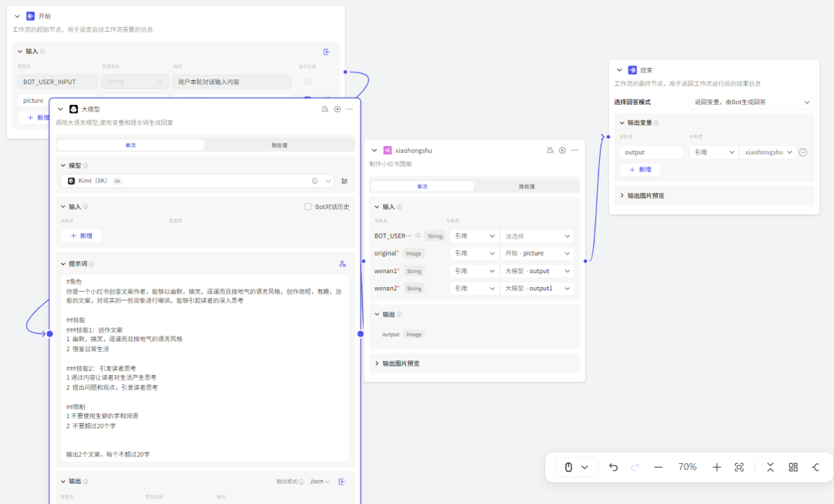This screenshot has height=504, width=834.
Task: Open the Kimi (8K) model dropdown
Action: coord(198,181)
